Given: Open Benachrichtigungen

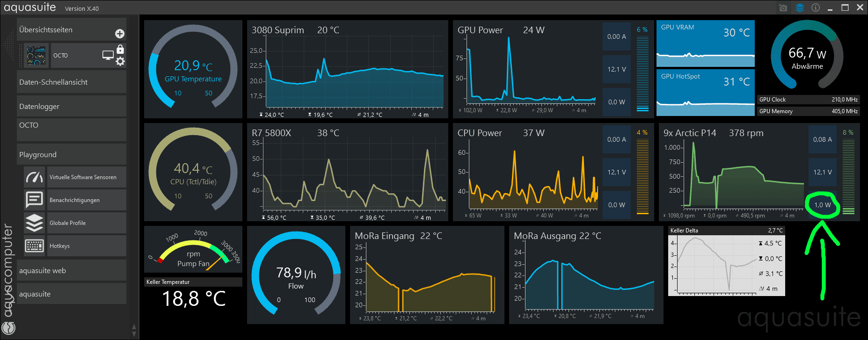Looking at the screenshot, I should point(87,200).
